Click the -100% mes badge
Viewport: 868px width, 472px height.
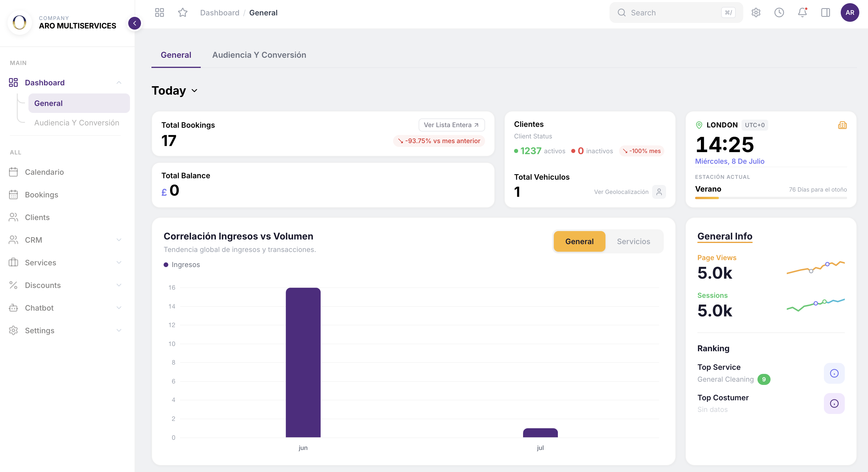[641, 151]
